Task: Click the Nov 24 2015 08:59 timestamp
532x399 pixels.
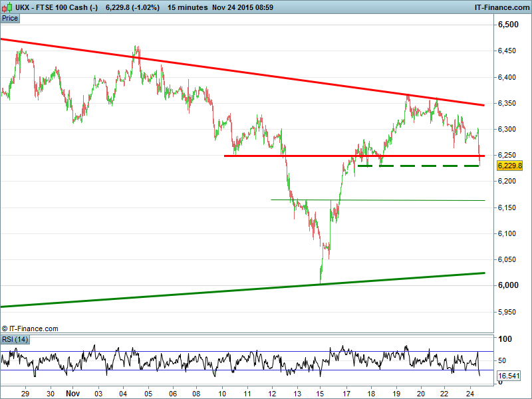Action: tap(243, 7)
